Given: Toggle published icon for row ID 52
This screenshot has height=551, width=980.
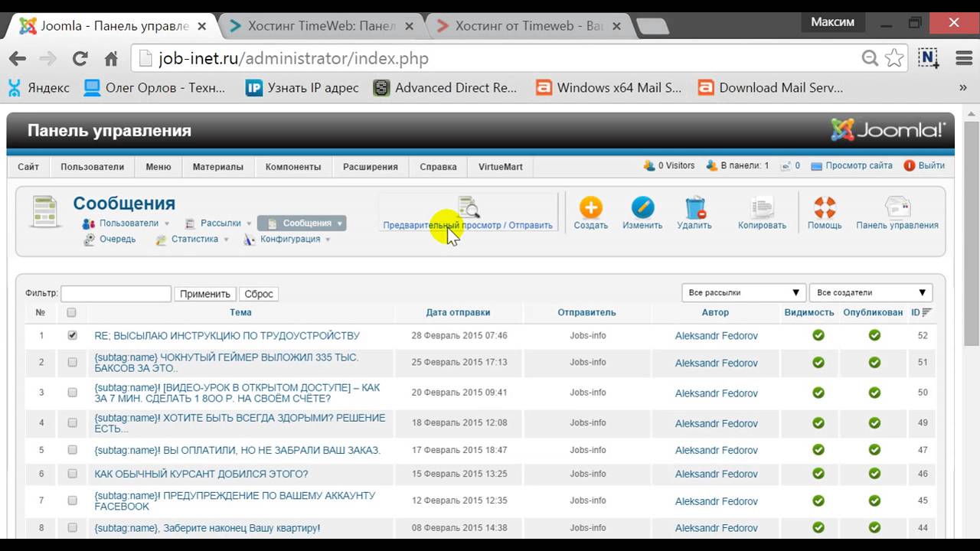Looking at the screenshot, I should (x=874, y=335).
